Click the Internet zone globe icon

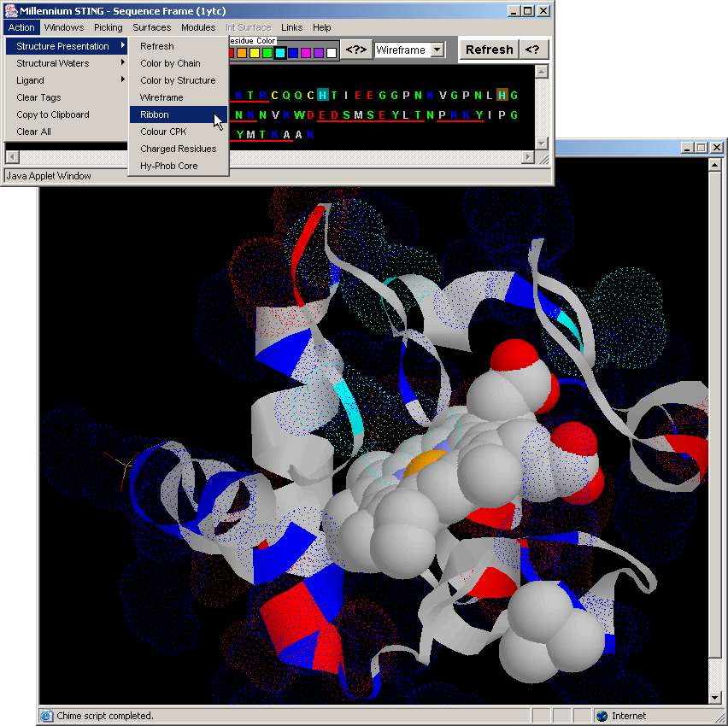[602, 716]
